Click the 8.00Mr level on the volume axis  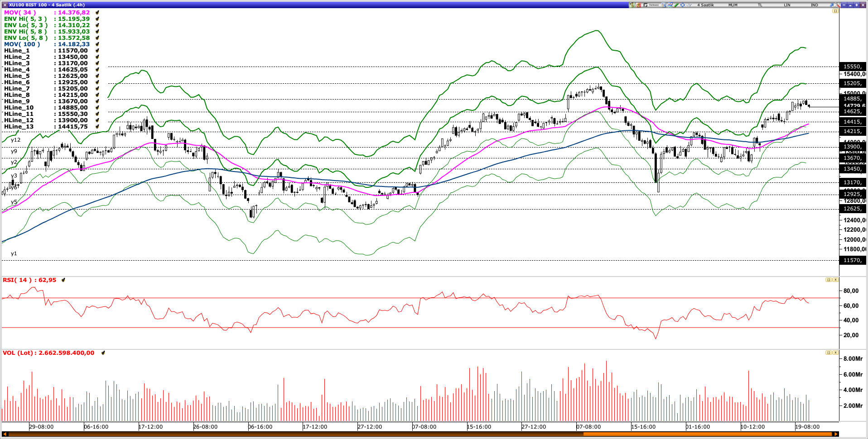pos(853,359)
